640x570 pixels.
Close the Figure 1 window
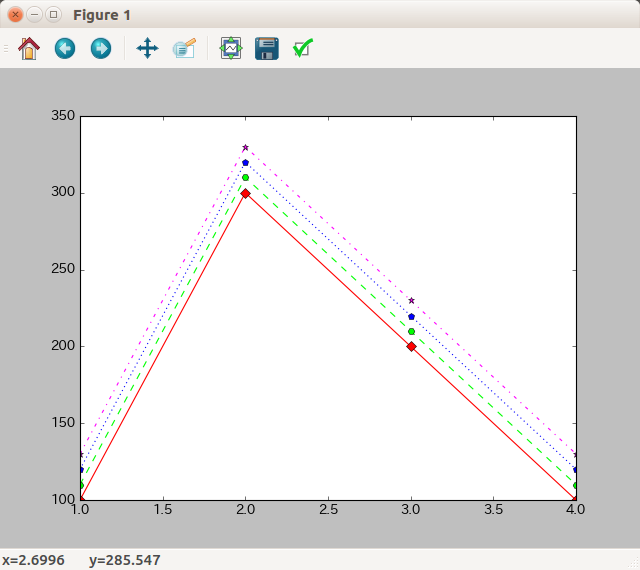coord(15,15)
